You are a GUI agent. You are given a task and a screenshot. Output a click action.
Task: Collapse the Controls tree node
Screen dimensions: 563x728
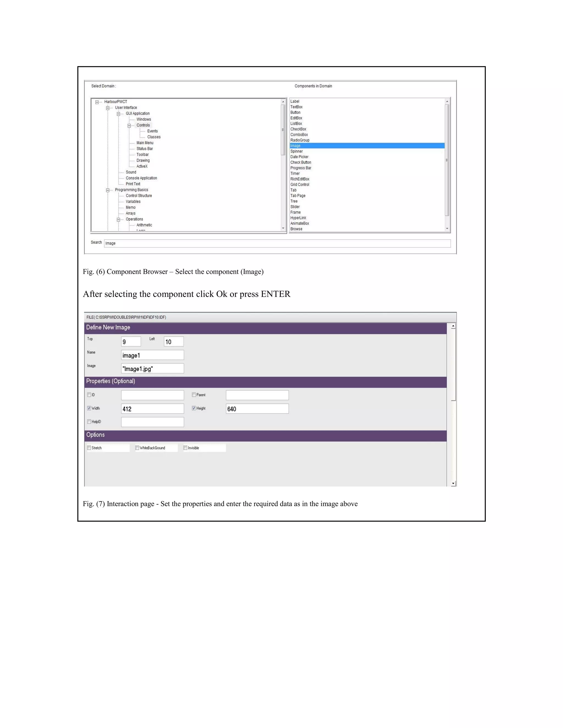129,126
